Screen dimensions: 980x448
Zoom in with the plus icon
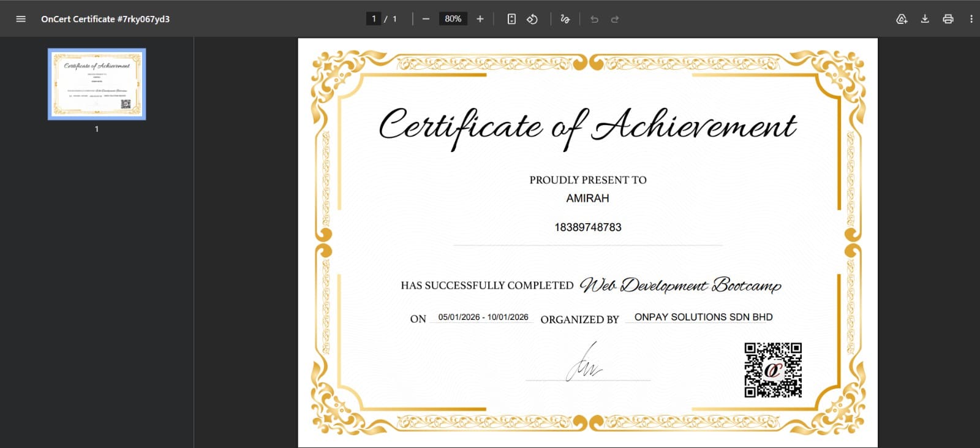480,19
